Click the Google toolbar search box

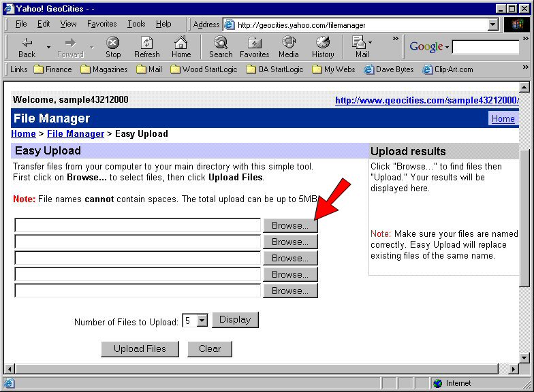tap(486, 47)
